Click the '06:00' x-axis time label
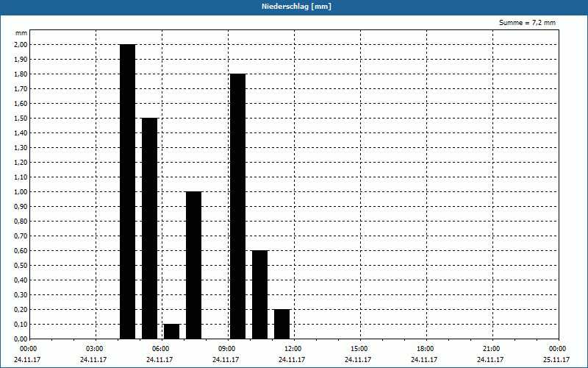Image resolution: width=588 pixels, height=368 pixels. click(160, 349)
